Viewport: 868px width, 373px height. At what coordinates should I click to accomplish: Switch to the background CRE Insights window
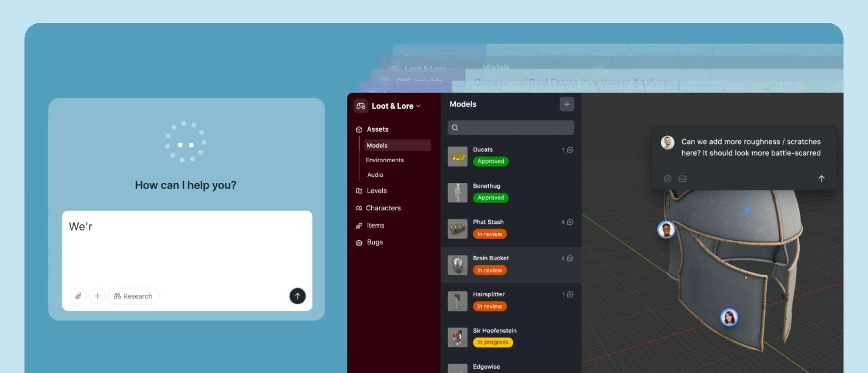tap(419, 82)
